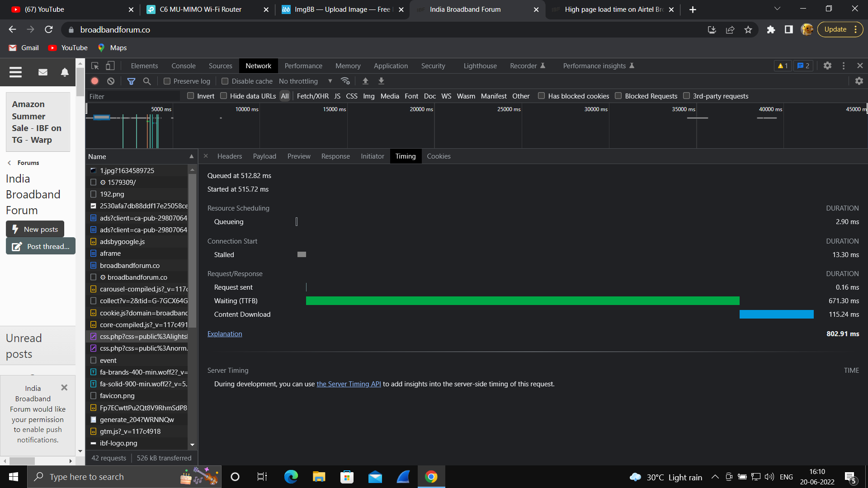Sort requests using Name column arrow
This screenshot has width=868, height=488.
tap(191, 156)
